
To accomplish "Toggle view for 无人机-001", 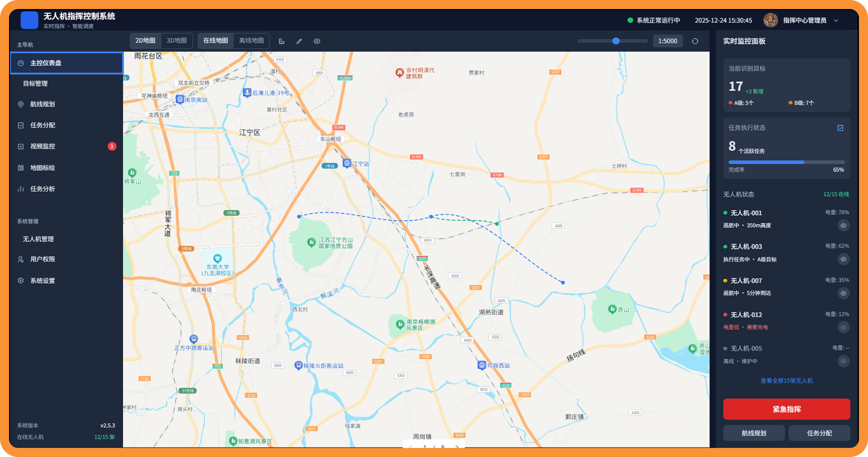I will coord(843,225).
